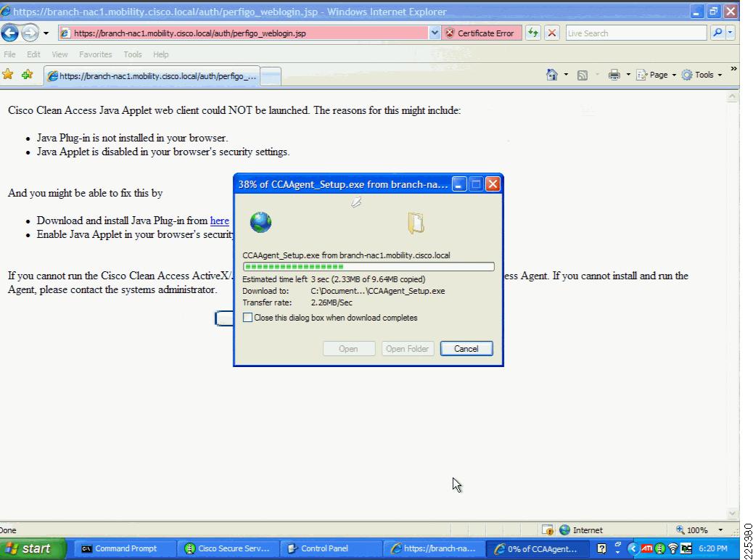Open the Help menu
This screenshot has width=753, height=560.
(x=161, y=54)
